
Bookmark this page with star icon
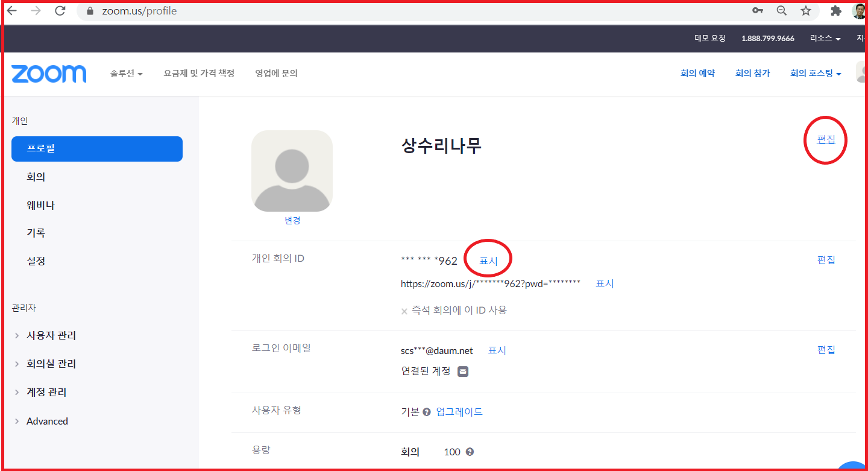806,11
